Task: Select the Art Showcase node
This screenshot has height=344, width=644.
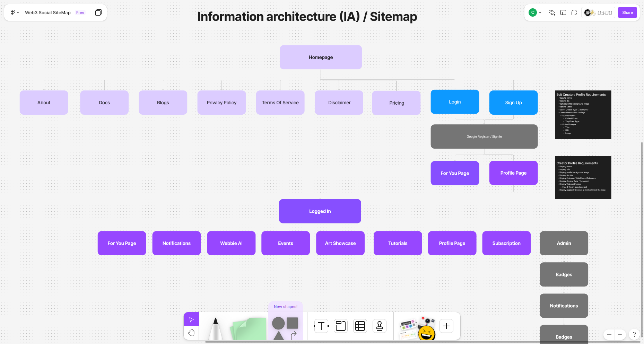Action: click(340, 243)
